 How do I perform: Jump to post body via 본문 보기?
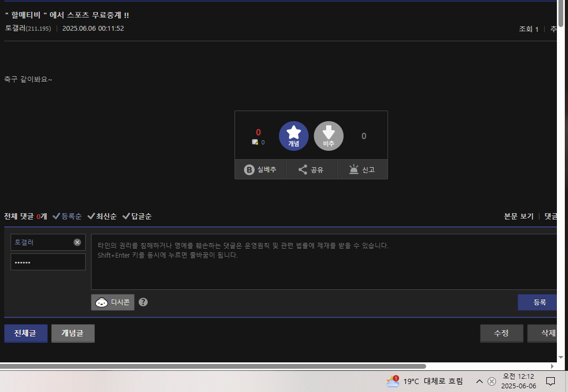(x=519, y=216)
